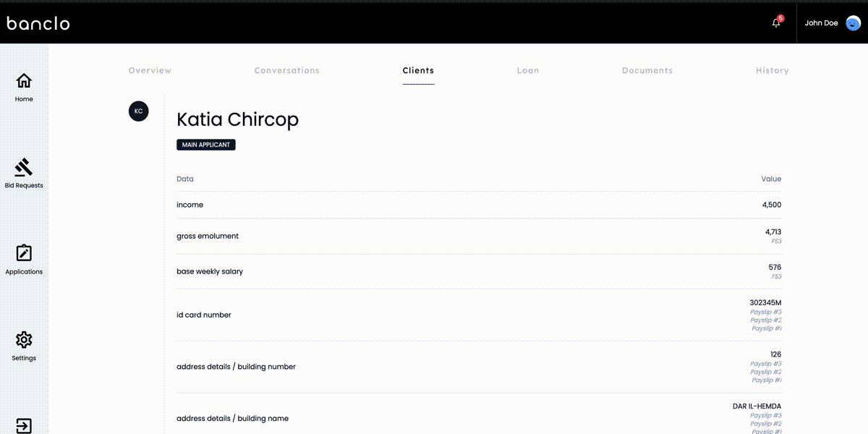
Task: Switch to the Overview tab
Action: click(150, 70)
